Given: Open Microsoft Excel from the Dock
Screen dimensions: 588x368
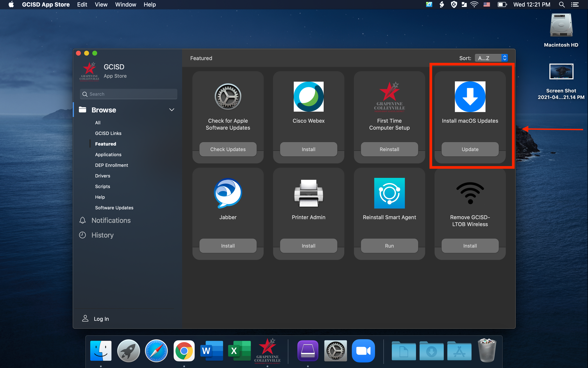Looking at the screenshot, I should pos(239,351).
